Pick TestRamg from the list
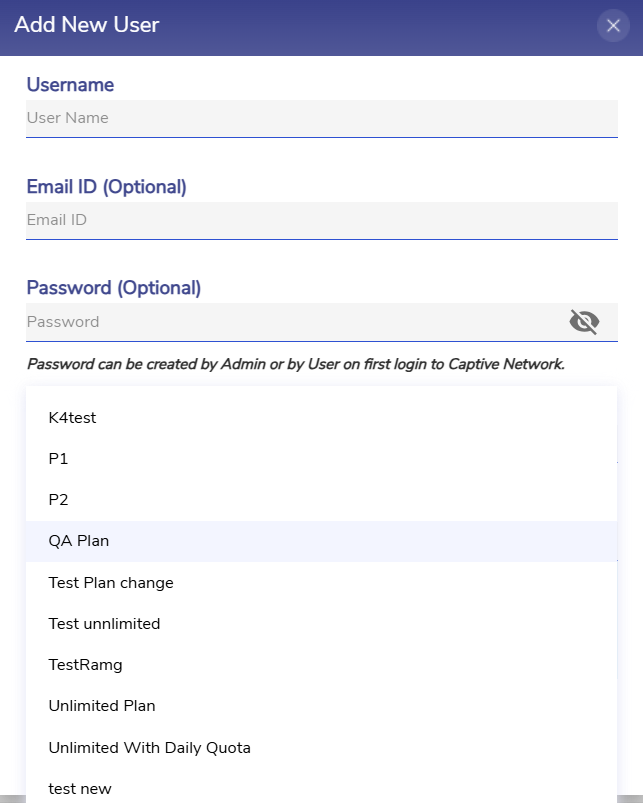 point(85,665)
